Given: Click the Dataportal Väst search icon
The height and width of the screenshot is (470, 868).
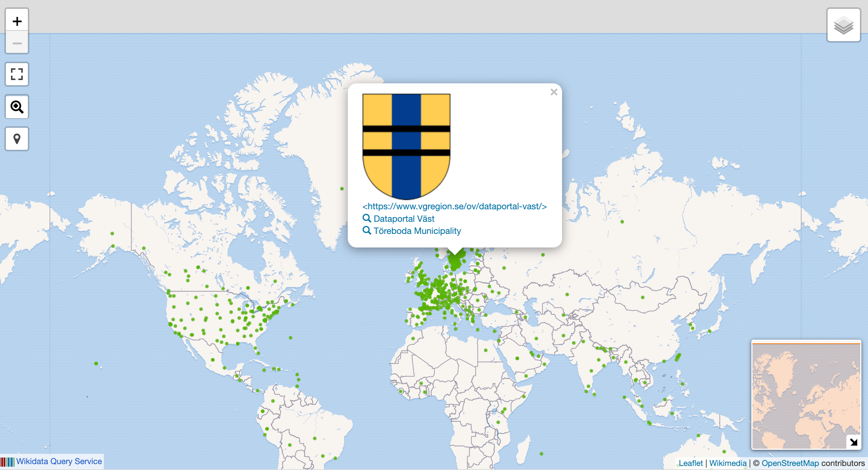Looking at the screenshot, I should pos(366,218).
